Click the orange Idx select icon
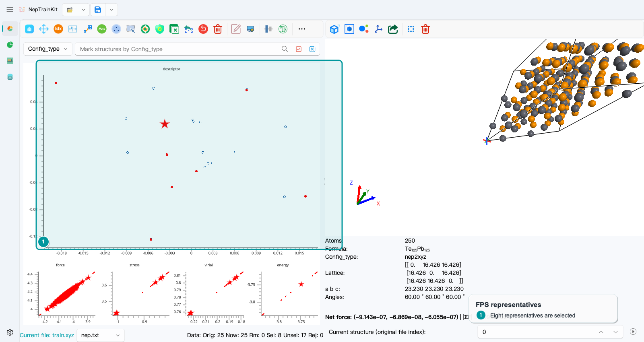The image size is (644, 342). point(58,29)
